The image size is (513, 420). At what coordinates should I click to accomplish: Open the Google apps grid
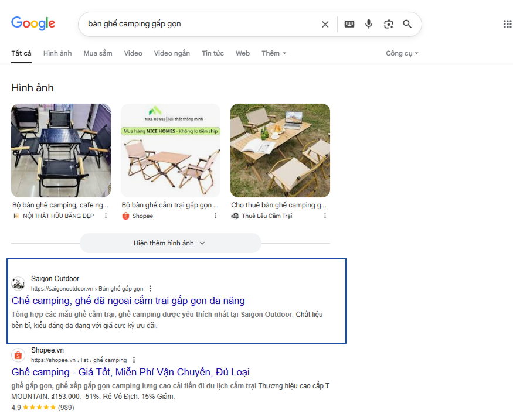point(508,24)
